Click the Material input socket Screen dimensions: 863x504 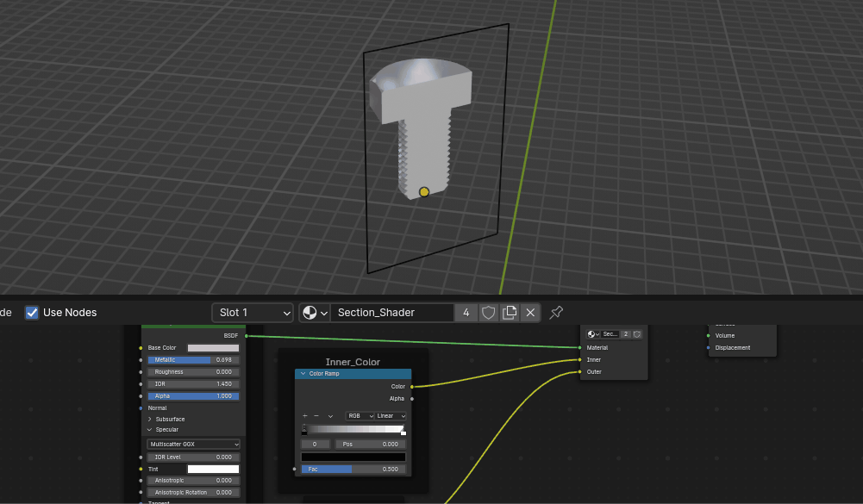coord(580,348)
